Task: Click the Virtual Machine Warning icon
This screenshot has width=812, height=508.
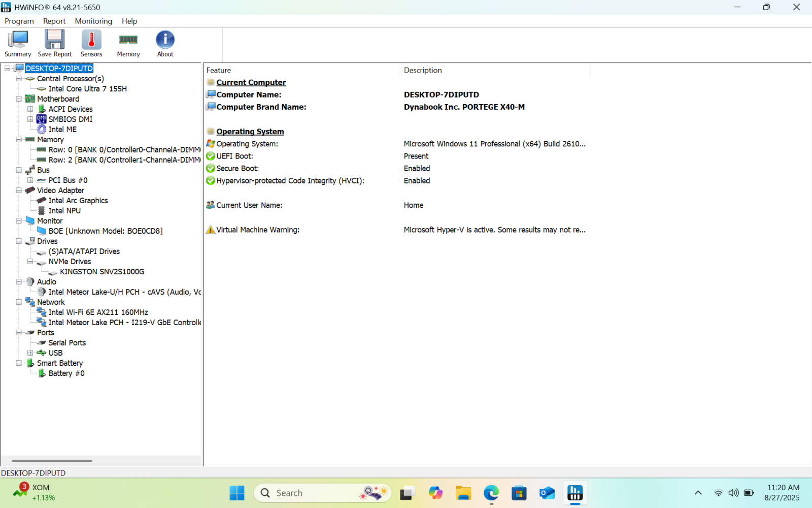Action: click(x=211, y=230)
